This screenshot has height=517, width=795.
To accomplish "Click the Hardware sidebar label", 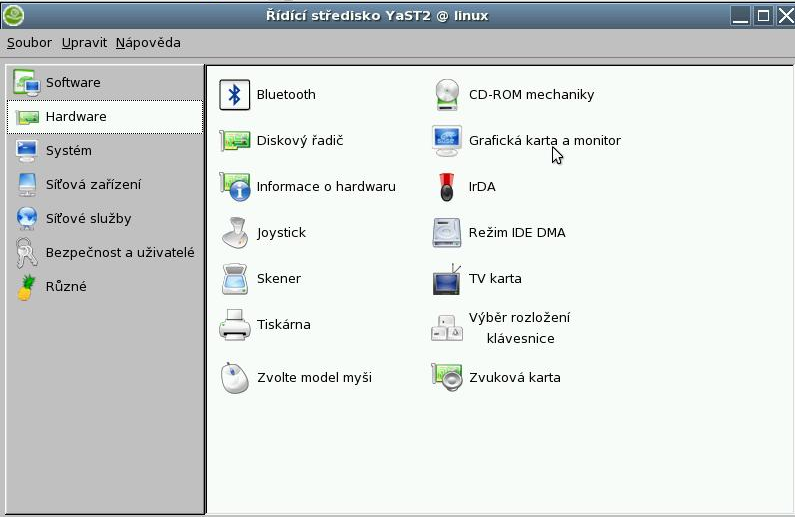I will pyautogui.click(x=76, y=117).
